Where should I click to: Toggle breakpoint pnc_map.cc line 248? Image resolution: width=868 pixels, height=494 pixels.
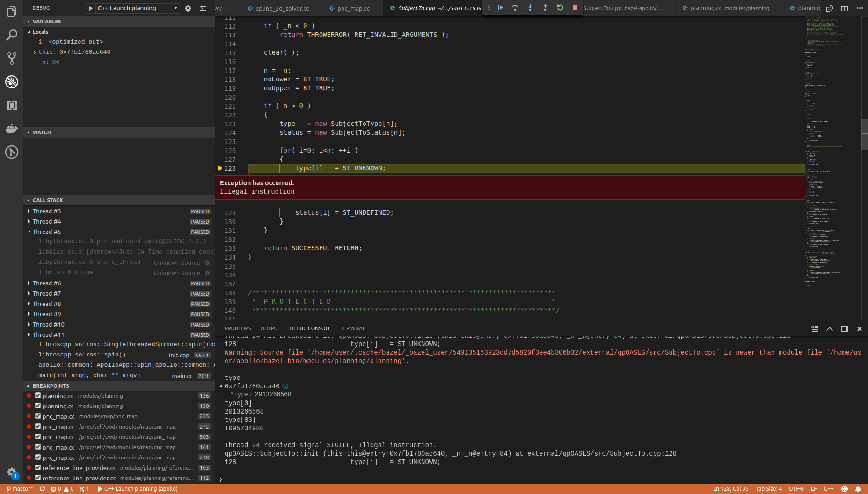pos(38,458)
